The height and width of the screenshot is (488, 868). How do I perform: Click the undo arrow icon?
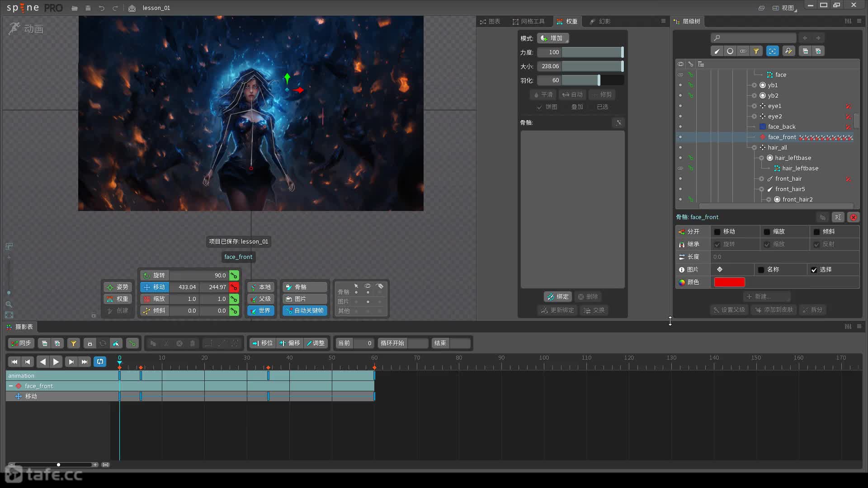102,8
